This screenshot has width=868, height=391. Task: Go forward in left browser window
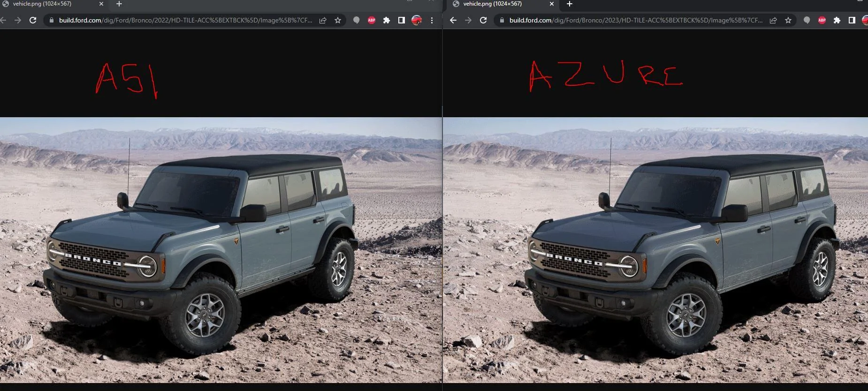[x=17, y=20]
